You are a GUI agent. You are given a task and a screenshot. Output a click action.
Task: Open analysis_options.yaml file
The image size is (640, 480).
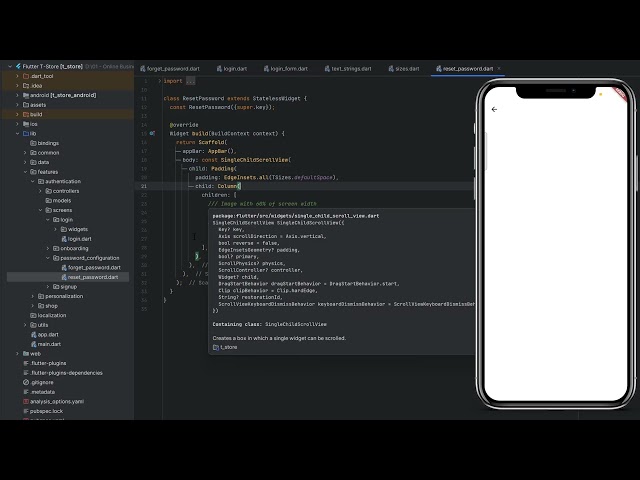pos(53,402)
